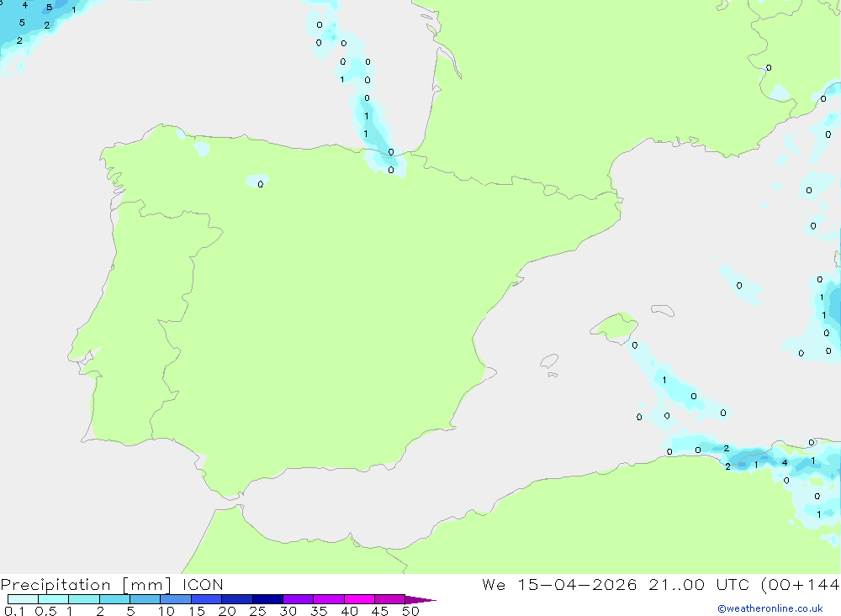841x616 pixels.
Task: Click the '(00+144' forecast run text
Action: click(x=801, y=585)
